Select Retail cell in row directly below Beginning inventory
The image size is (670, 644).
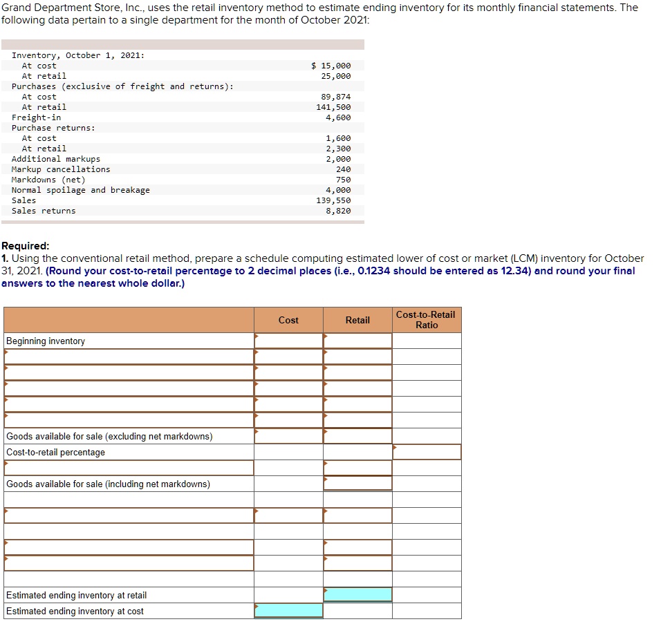click(x=357, y=357)
